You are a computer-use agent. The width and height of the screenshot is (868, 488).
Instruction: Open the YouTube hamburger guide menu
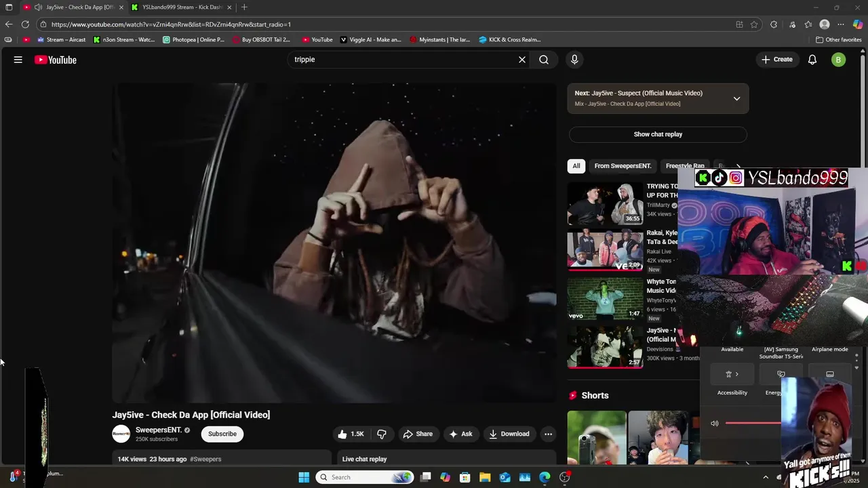(x=18, y=60)
